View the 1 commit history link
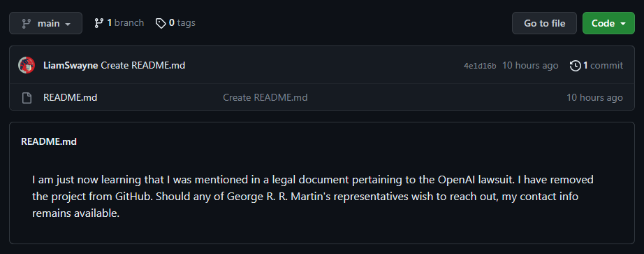 tap(597, 66)
